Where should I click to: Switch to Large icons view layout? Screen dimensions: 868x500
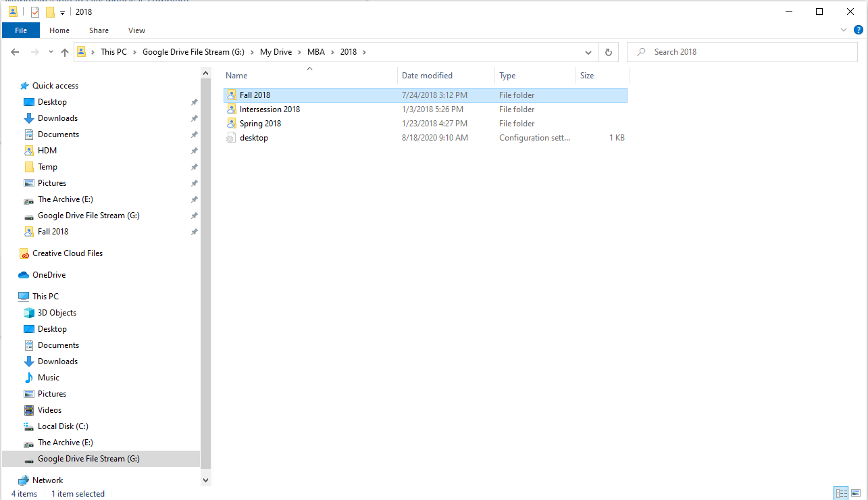click(x=857, y=493)
